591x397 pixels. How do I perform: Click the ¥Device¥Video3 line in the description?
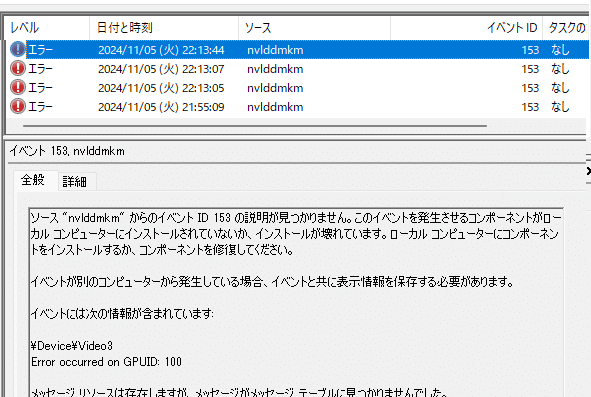tap(72, 346)
